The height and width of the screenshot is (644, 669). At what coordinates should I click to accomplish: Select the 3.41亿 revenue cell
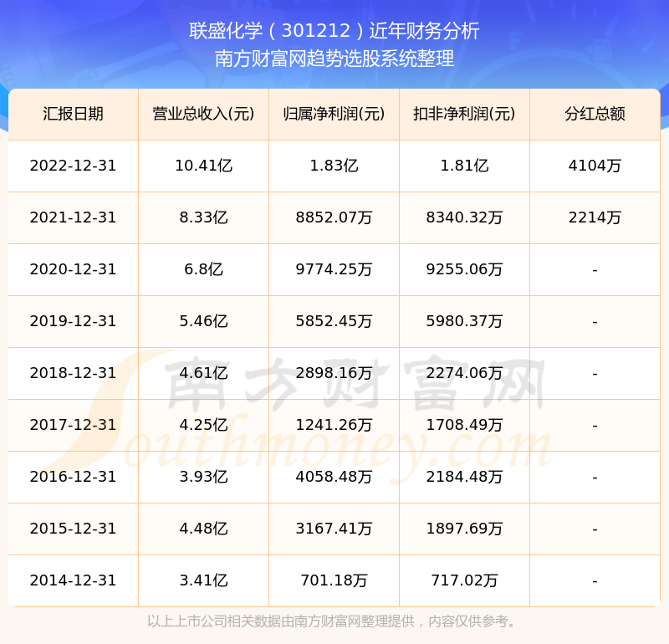[x=203, y=580]
